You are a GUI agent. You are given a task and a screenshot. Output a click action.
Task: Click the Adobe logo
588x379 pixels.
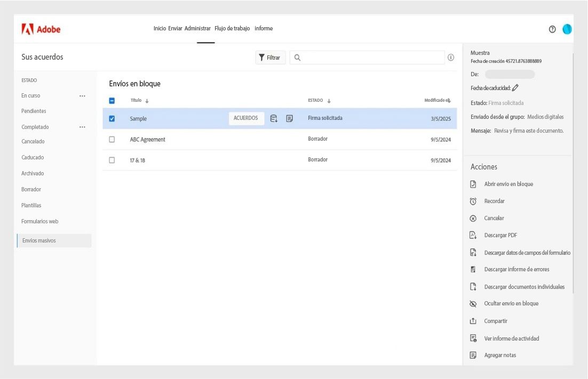coord(41,29)
